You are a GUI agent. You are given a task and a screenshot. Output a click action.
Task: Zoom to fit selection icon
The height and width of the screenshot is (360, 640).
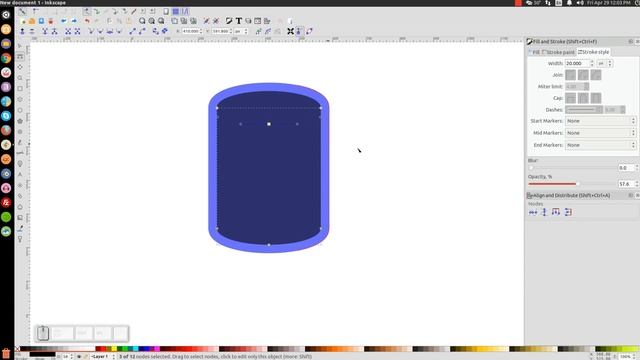click(142, 21)
